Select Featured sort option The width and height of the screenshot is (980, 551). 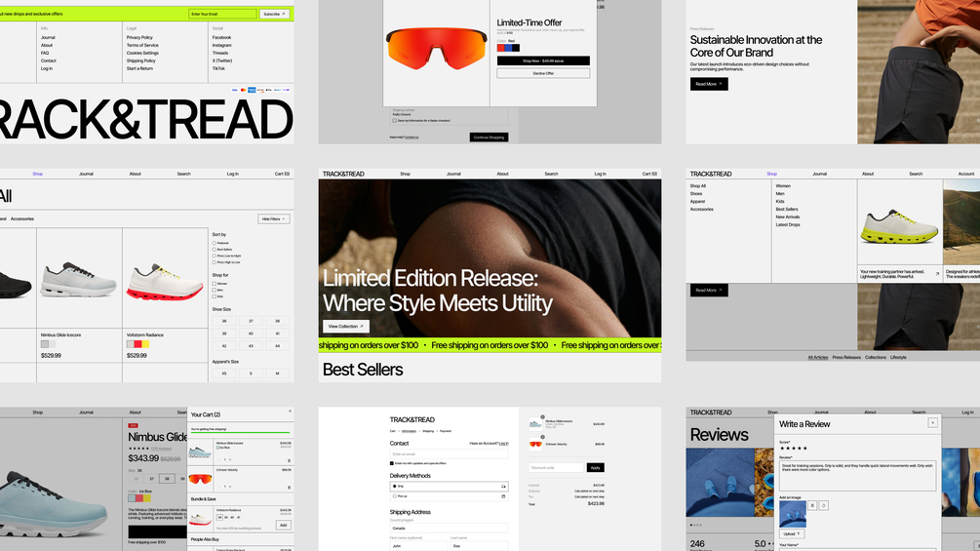[214, 243]
